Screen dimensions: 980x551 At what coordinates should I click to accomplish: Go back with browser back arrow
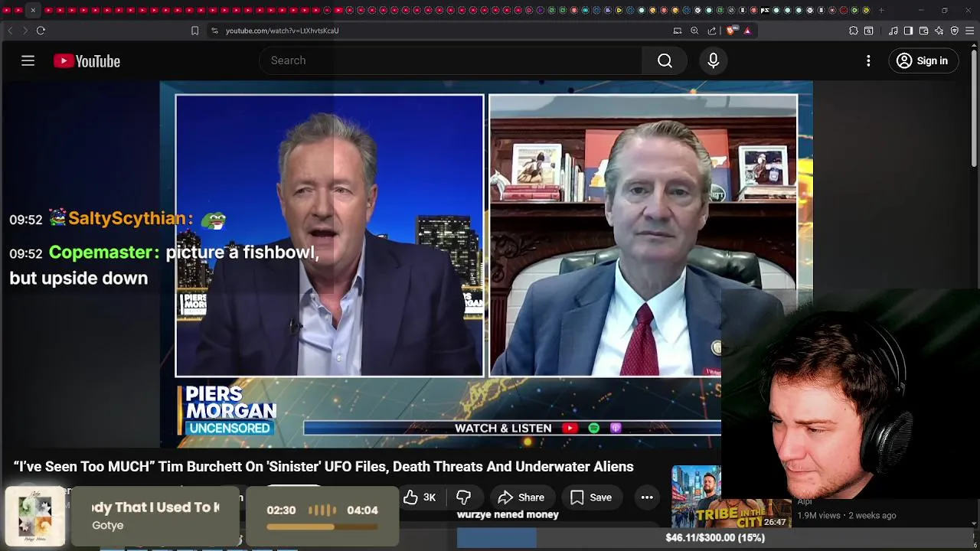[10, 31]
